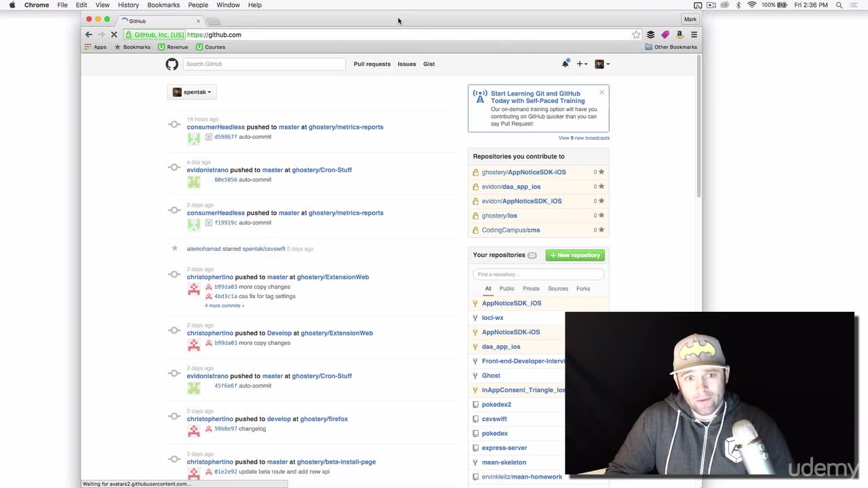This screenshot has height=488, width=868.
Task: Open loci-wx in Your repositories
Action: tap(492, 318)
